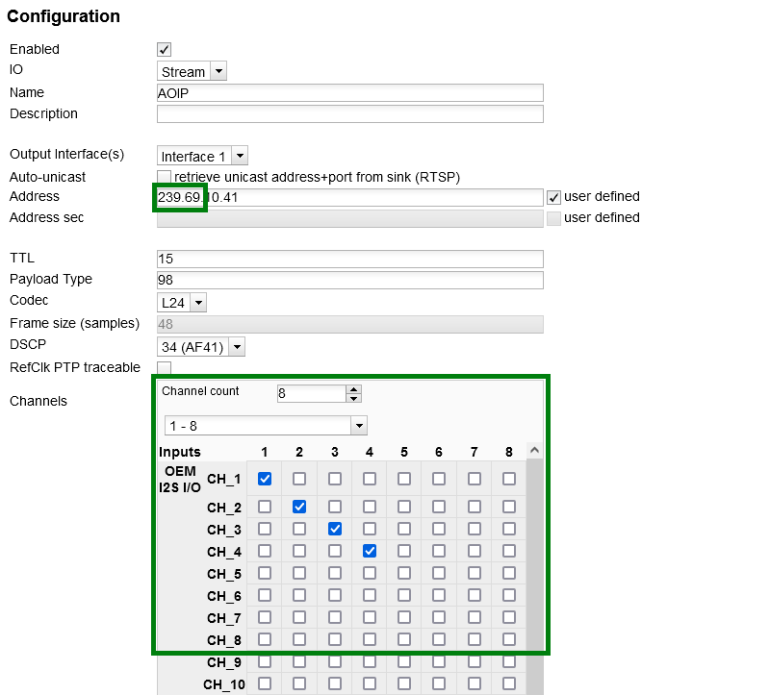
Task: Check CH_1 row output 8 checkbox
Action: [509, 478]
